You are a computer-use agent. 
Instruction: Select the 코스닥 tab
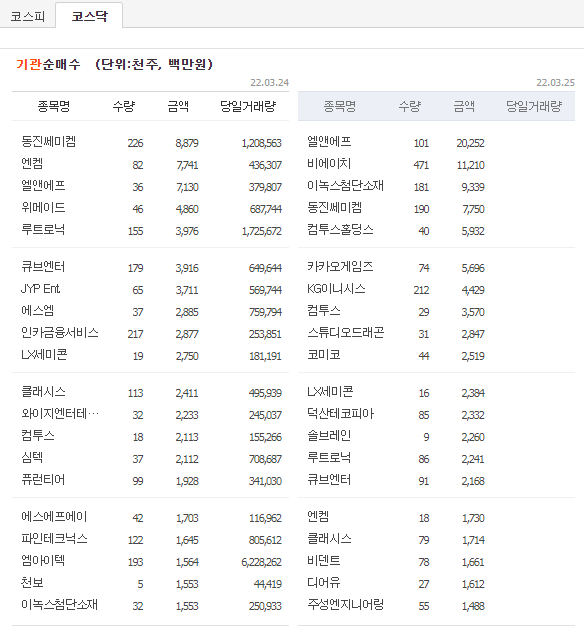(89, 16)
